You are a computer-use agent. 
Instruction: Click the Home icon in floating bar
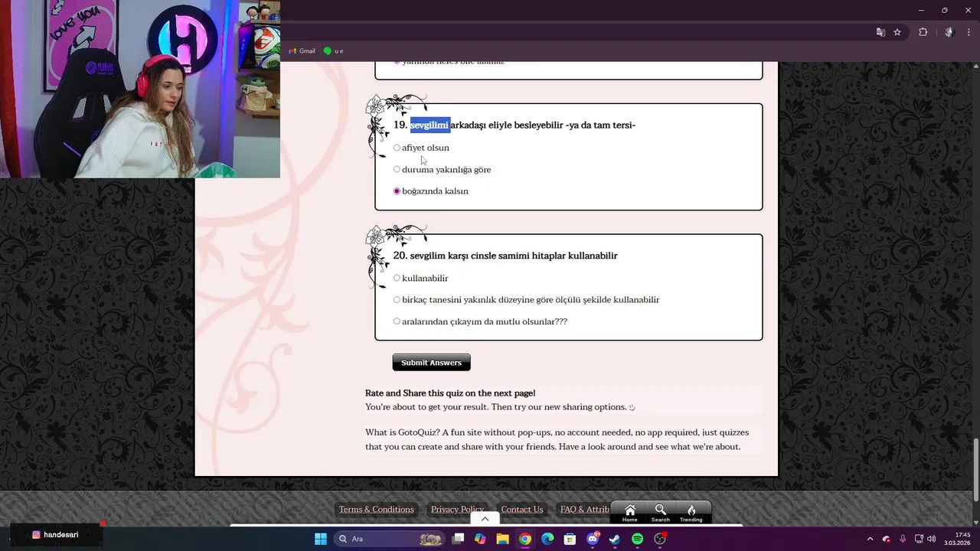[x=629, y=513]
